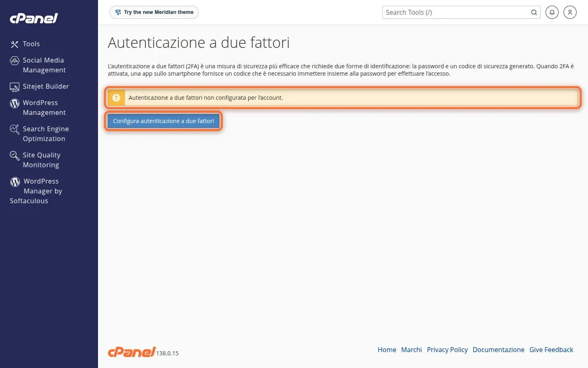Follow the Marchi footer link
Viewport: 588px width, 368px height.
pos(411,350)
